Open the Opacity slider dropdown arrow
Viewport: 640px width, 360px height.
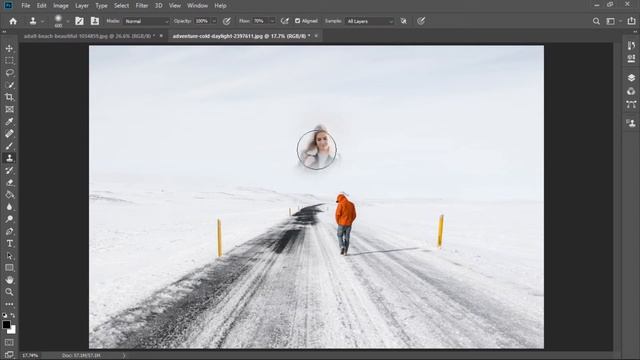[214, 21]
